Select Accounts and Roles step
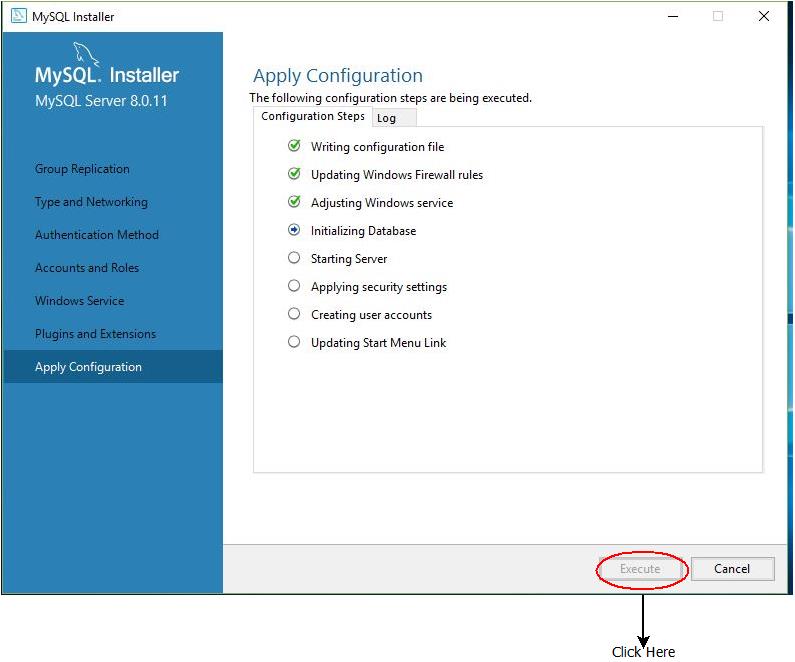 [x=87, y=268]
